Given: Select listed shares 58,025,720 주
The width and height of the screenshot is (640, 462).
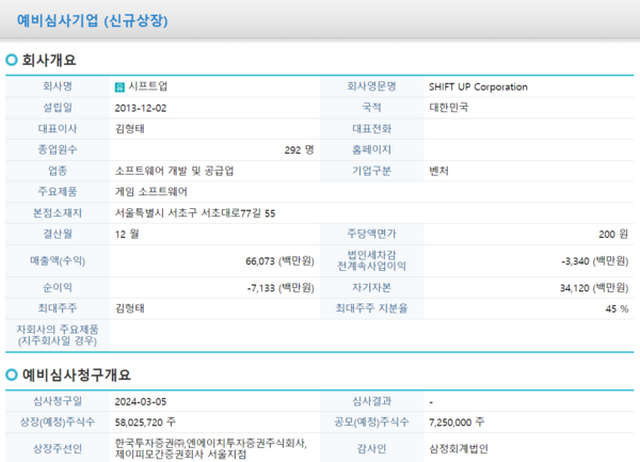Looking at the screenshot, I should click(x=145, y=422).
